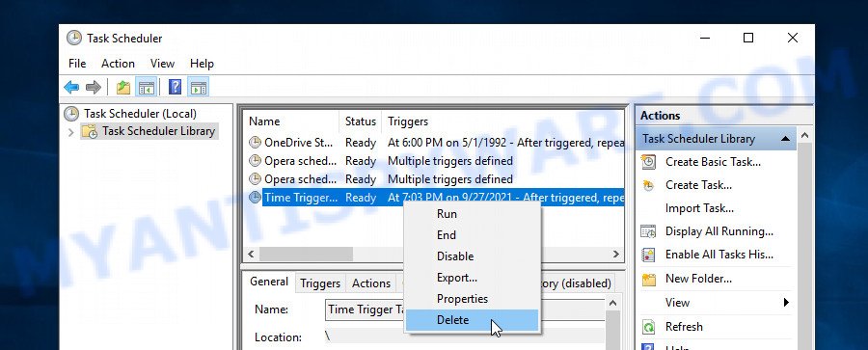The image size is (868, 350).
Task: Click Create Basic Task... action
Action: click(713, 162)
